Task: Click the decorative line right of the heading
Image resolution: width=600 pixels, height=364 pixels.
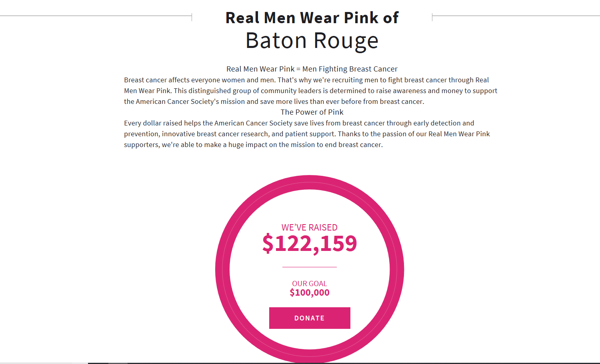Action: pos(516,16)
